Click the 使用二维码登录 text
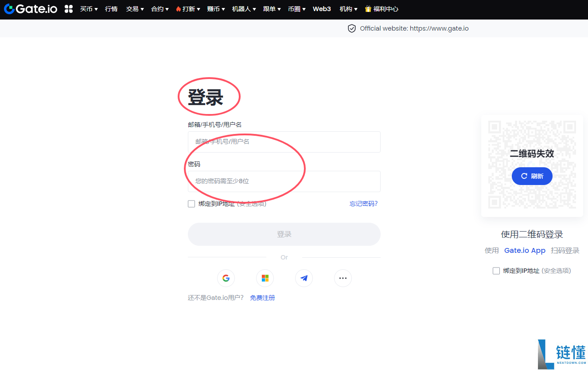The width and height of the screenshot is (588, 370). (532, 235)
